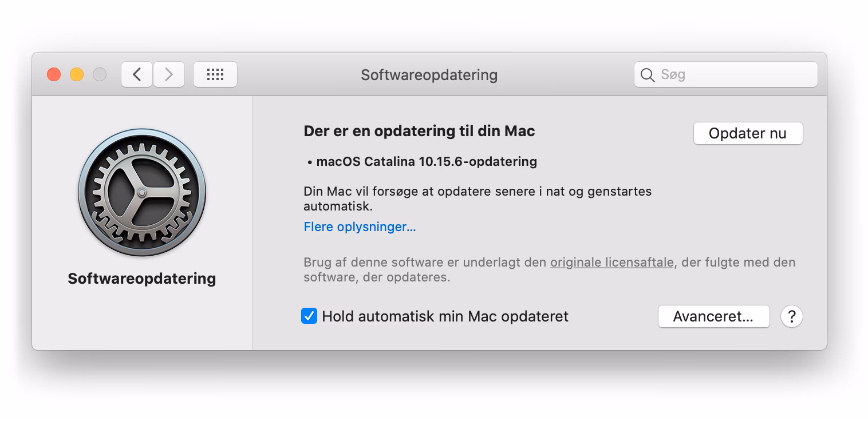Select the macOS Catalina 10.15.6 update entry
This screenshot has width=868, height=421.
[427, 161]
